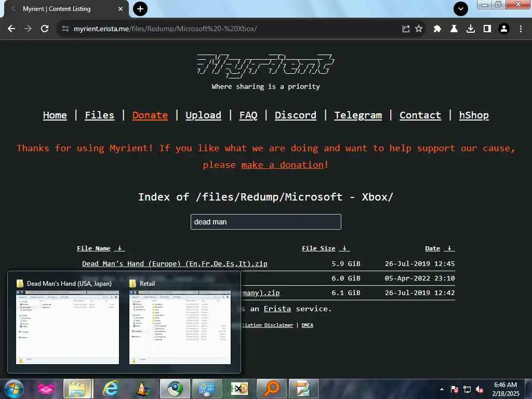
Task: Switch to Dead Man's Hand (USA, Japan) window thumbnail
Action: point(68,322)
